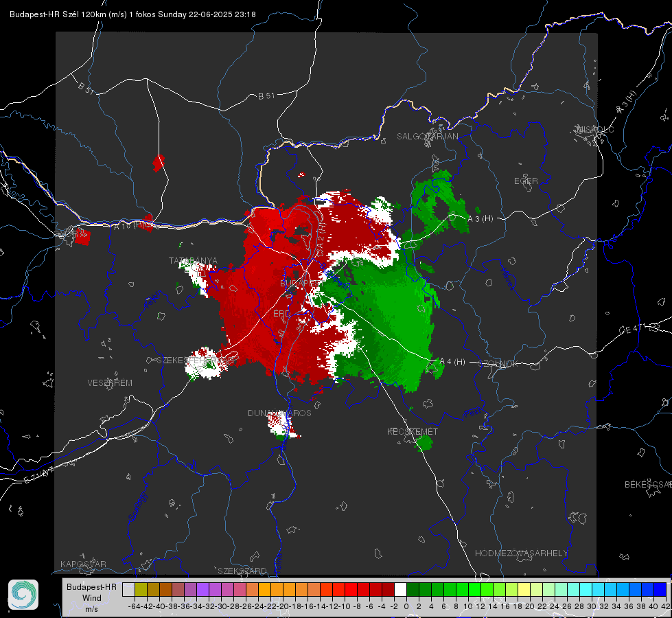Screen dimensions: 672x618
Task: Pick the bright purple swatch between -34 and -32
Action: (x=202, y=589)
